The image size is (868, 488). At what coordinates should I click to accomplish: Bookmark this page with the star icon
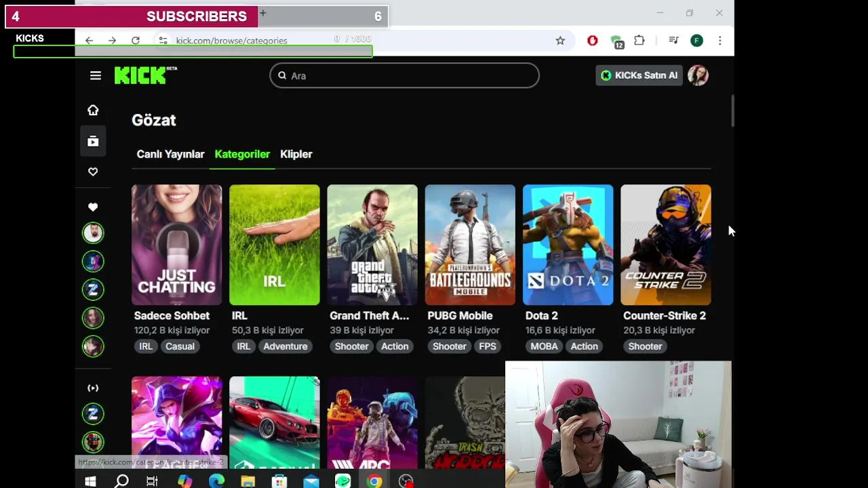(560, 41)
